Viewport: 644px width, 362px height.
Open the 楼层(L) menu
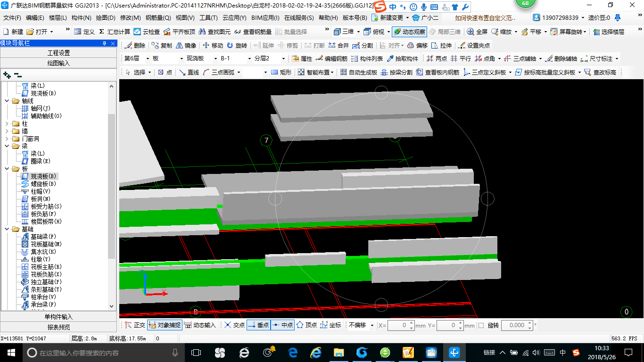tap(58, 18)
